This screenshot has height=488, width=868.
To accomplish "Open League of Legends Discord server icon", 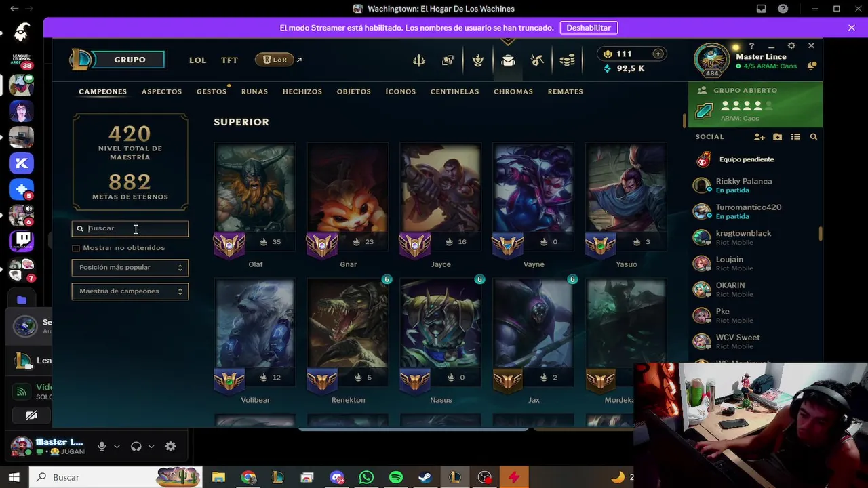I will coord(21,59).
